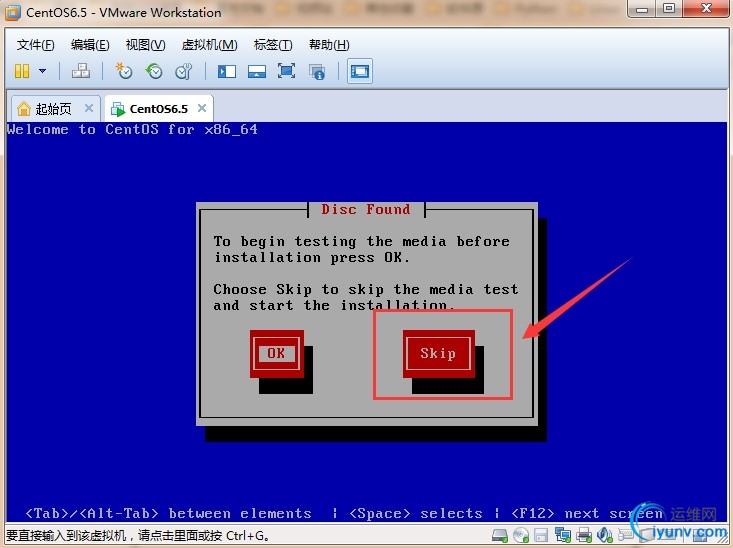Close the 起始页 tab
This screenshot has height=548, width=733.
pos(88,108)
